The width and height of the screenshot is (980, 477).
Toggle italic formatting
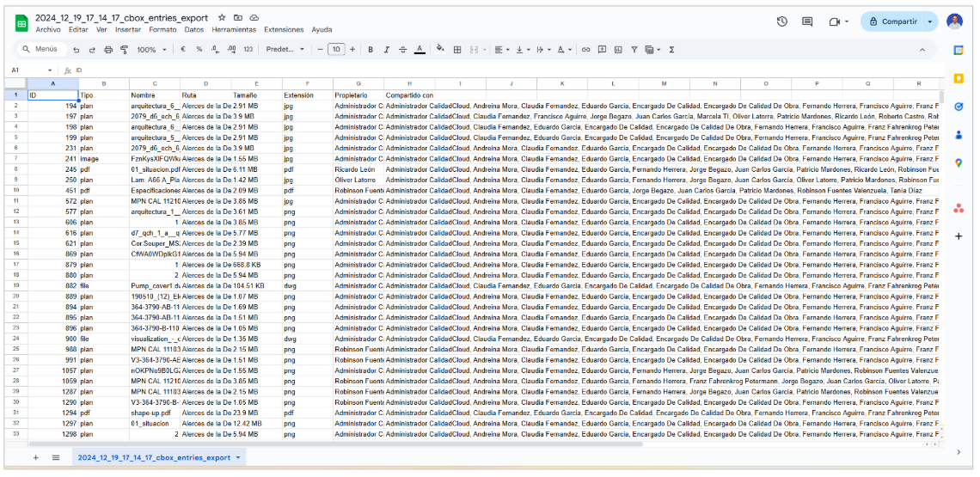(387, 50)
